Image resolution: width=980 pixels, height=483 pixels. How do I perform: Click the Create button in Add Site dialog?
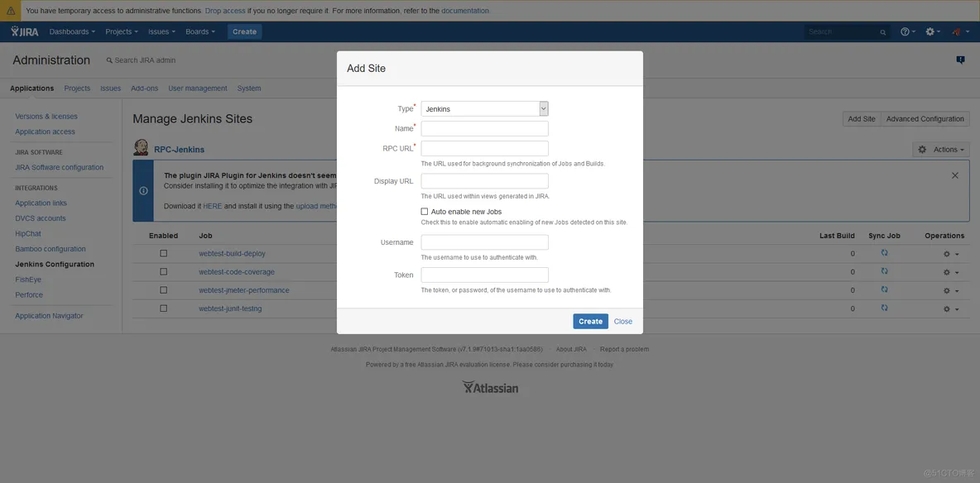pyautogui.click(x=590, y=321)
